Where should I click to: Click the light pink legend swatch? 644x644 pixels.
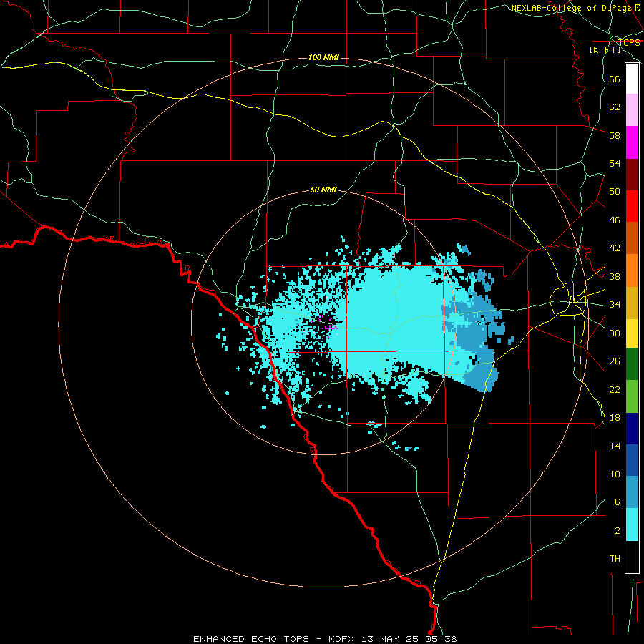pyautogui.click(x=632, y=109)
